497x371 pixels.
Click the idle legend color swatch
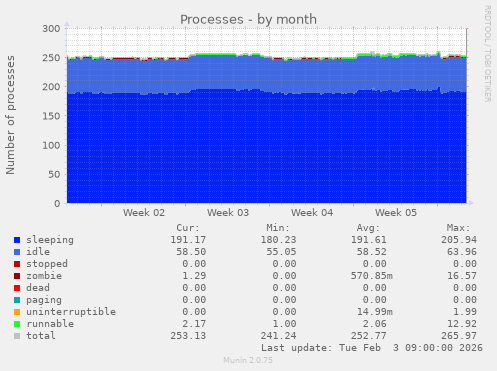coord(17,252)
